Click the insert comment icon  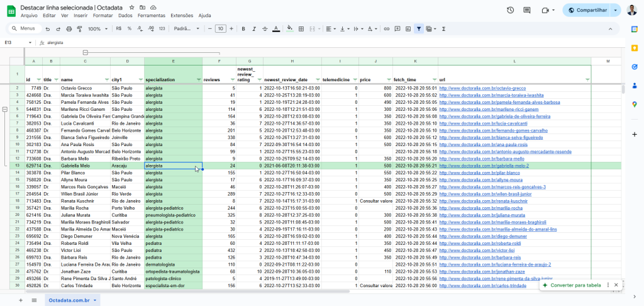[x=397, y=29]
